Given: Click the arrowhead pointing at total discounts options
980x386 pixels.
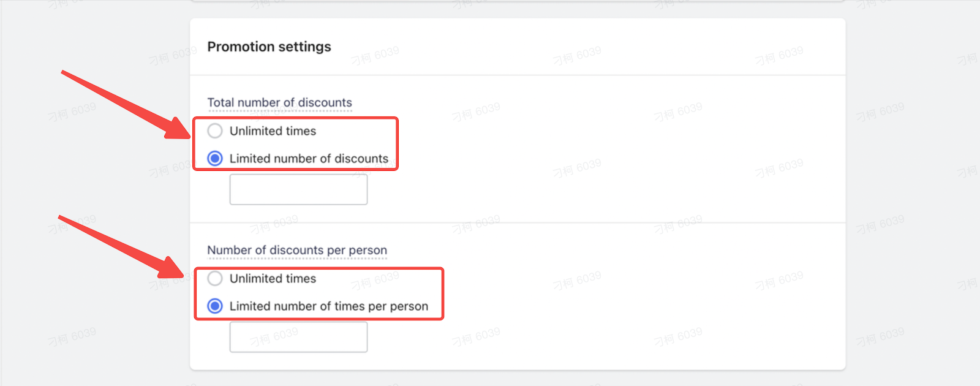Looking at the screenshot, I should [178, 129].
